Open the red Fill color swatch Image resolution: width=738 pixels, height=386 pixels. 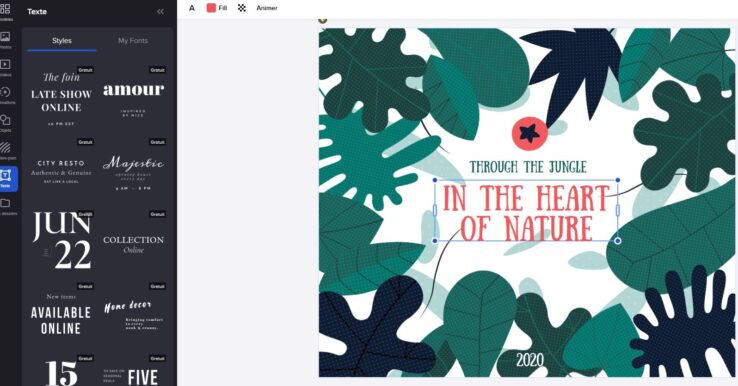click(x=211, y=8)
